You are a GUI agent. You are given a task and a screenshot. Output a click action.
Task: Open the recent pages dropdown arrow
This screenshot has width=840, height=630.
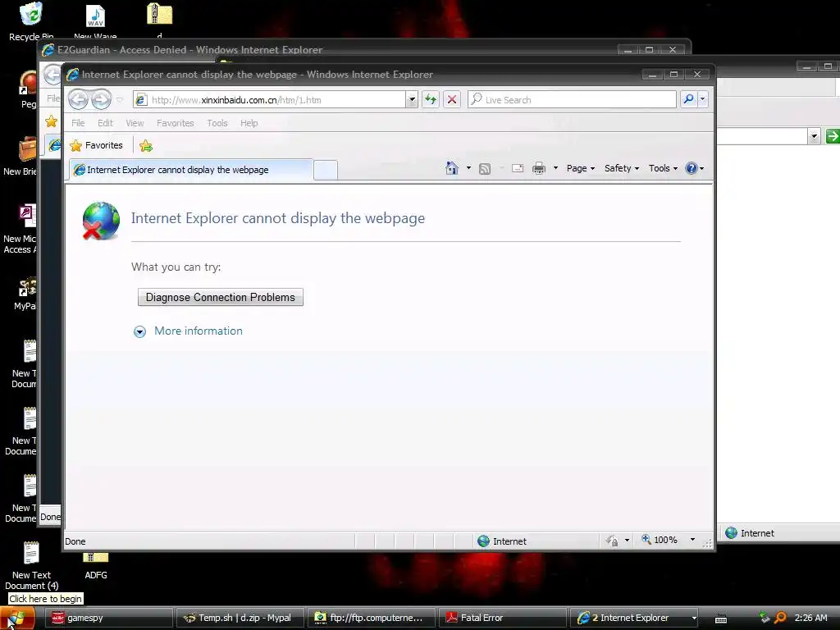tap(120, 99)
